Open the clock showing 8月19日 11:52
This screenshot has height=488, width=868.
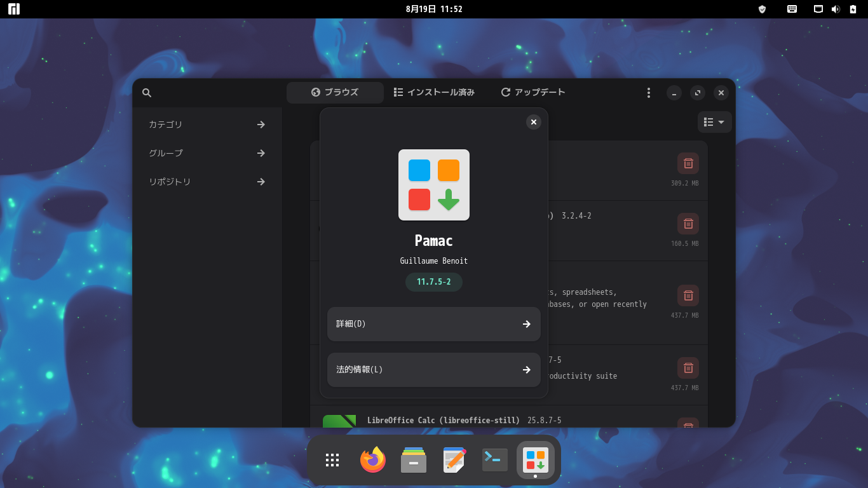(434, 9)
